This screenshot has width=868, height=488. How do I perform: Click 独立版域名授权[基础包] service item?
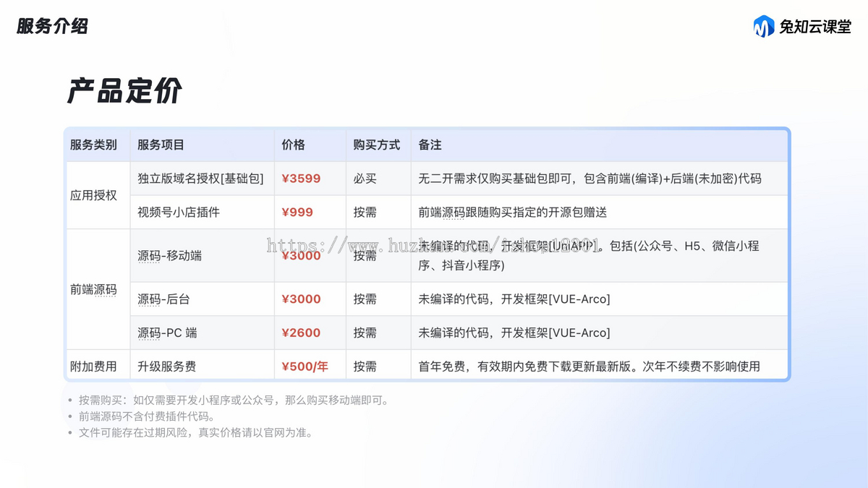200,179
